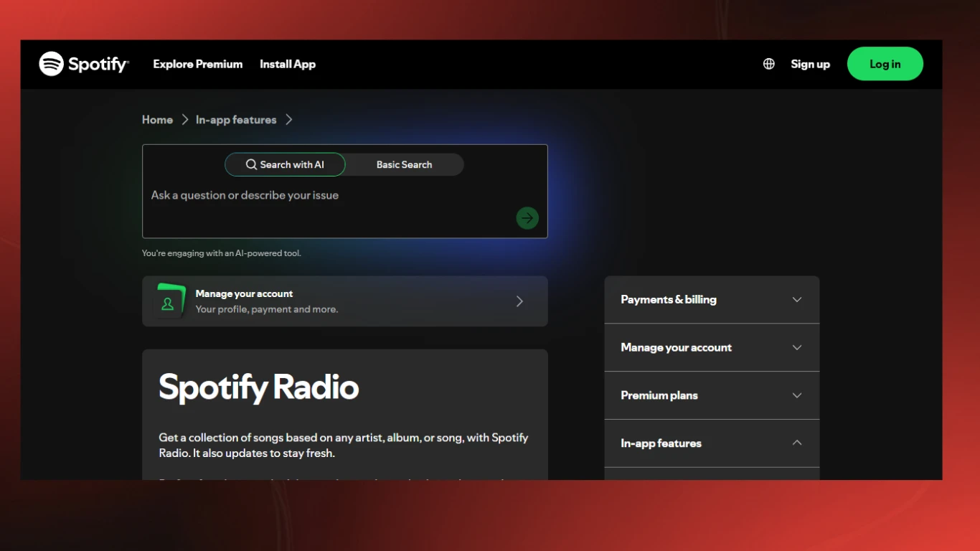Viewport: 980px width, 551px height.
Task: Select Install App in the top navigation
Action: pos(288,64)
